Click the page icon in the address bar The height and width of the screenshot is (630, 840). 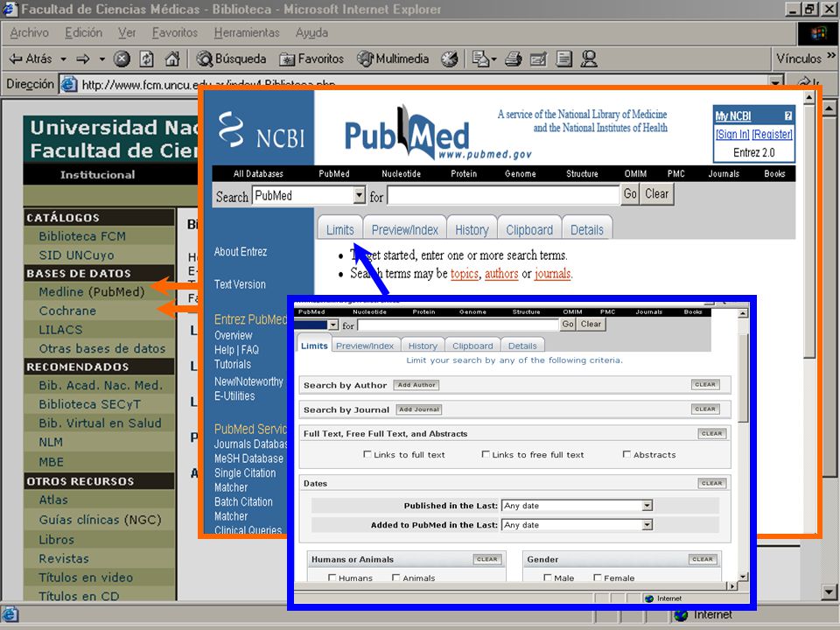click(68, 84)
